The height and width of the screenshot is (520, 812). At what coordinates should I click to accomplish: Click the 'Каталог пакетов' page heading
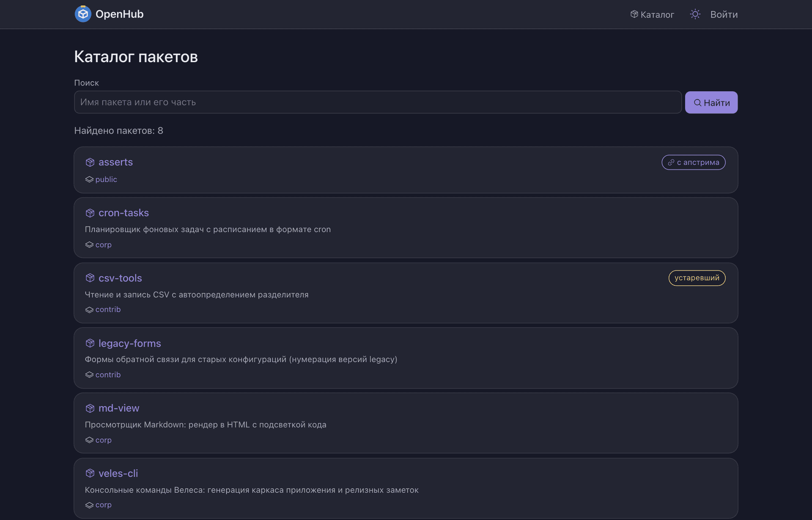[136, 57]
